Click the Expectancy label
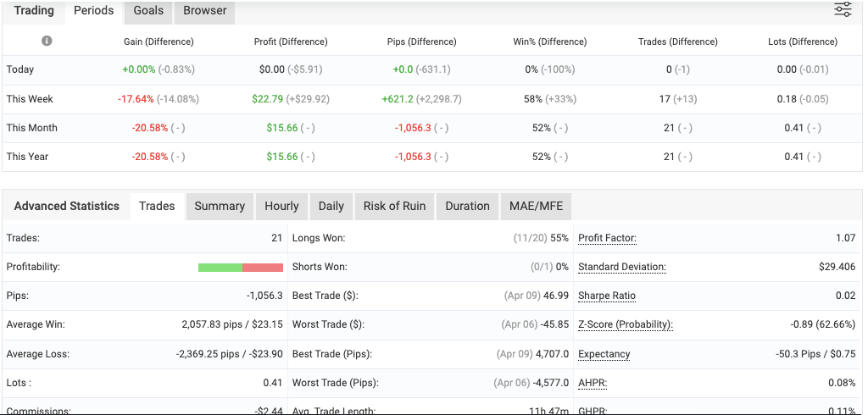Viewport: 868px width, 415px height. coord(604,354)
